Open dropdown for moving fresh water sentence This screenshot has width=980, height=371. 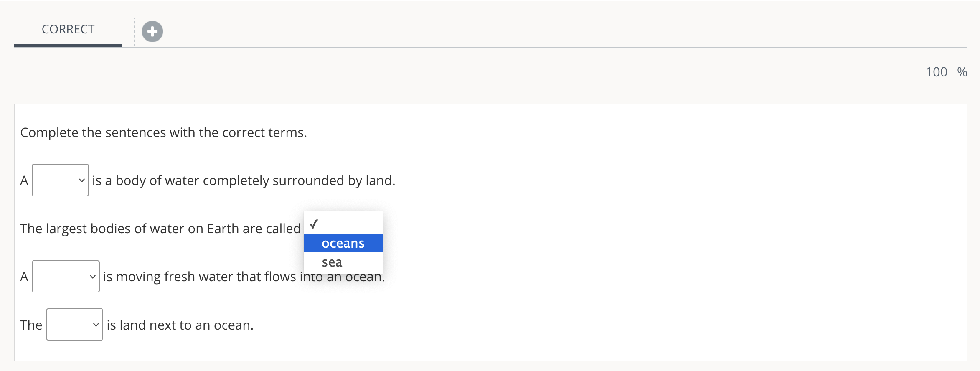[x=66, y=277]
